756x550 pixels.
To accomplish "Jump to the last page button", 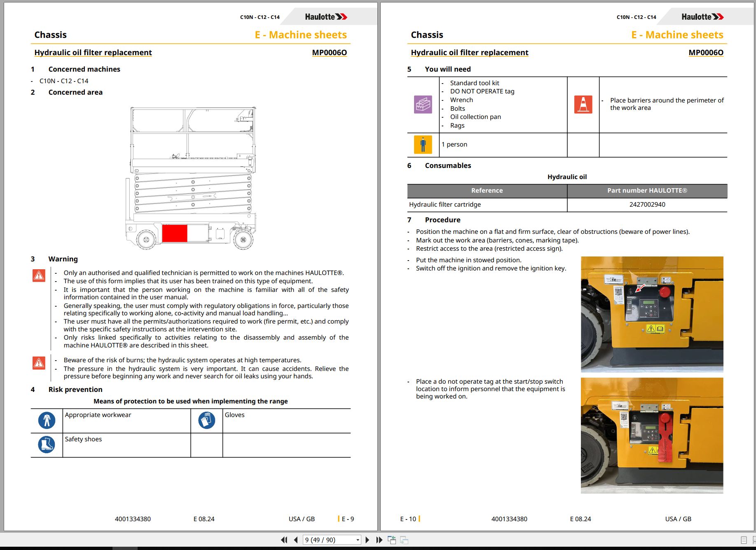I will tap(379, 540).
